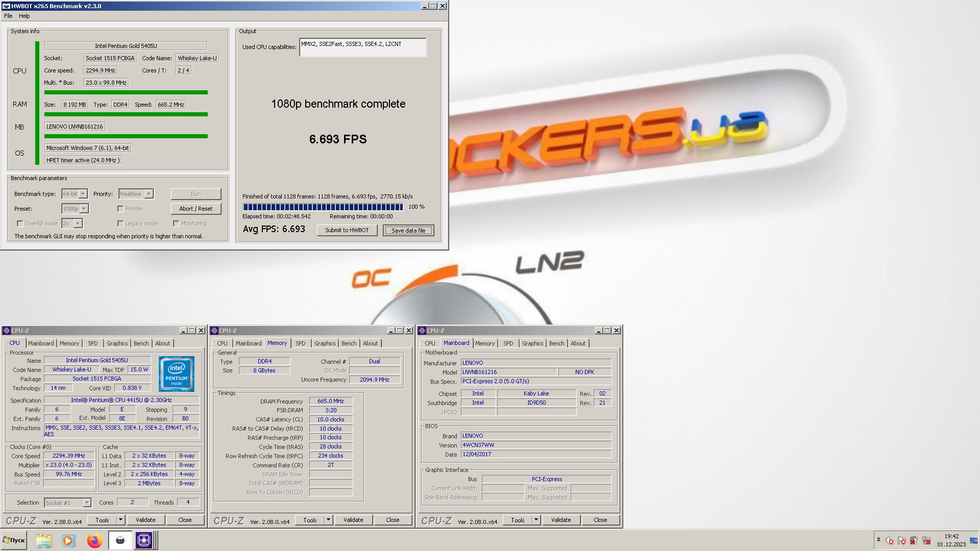Viewport: 980px width, 551px height.
Task: Enable the Overkill mode checkbox
Action: pyautogui.click(x=20, y=223)
